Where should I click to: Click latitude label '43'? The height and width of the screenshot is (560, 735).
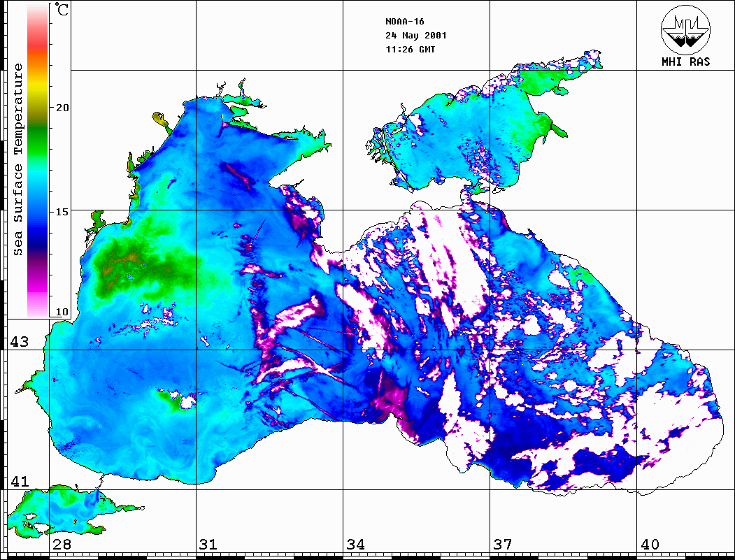[19, 342]
